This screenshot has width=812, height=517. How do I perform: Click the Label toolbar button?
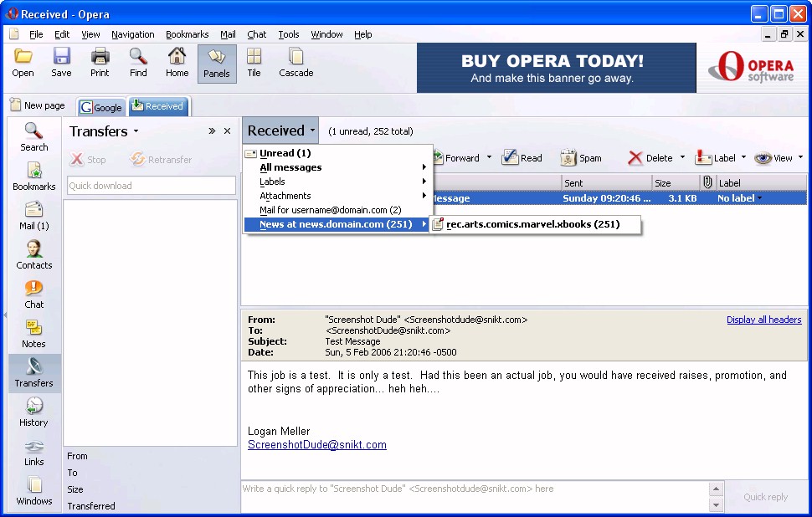pyautogui.click(x=716, y=158)
